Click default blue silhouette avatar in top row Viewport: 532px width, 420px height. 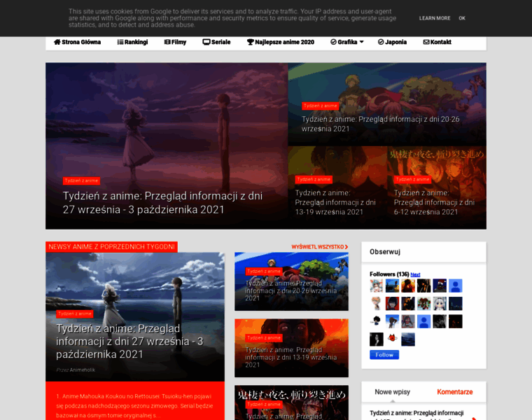point(455,286)
